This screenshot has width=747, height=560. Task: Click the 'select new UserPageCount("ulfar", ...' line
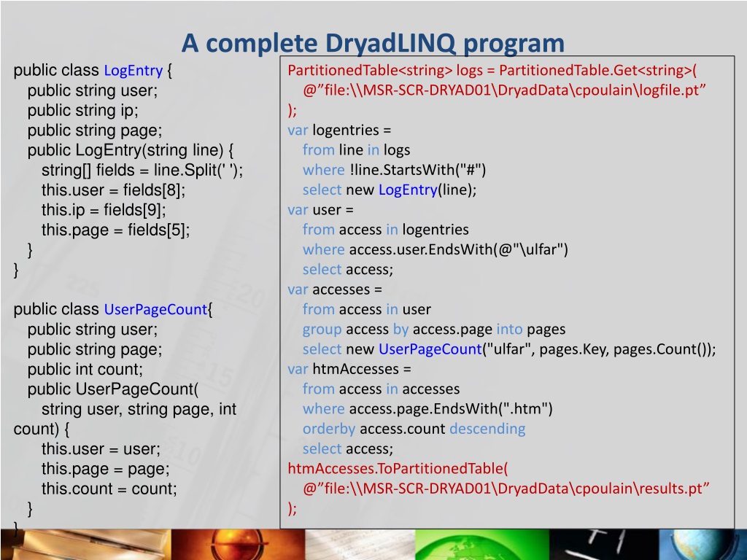click(509, 349)
